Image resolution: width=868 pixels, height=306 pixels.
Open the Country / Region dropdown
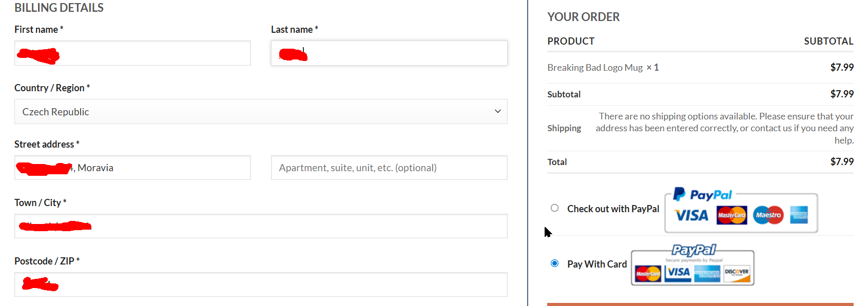(x=261, y=112)
